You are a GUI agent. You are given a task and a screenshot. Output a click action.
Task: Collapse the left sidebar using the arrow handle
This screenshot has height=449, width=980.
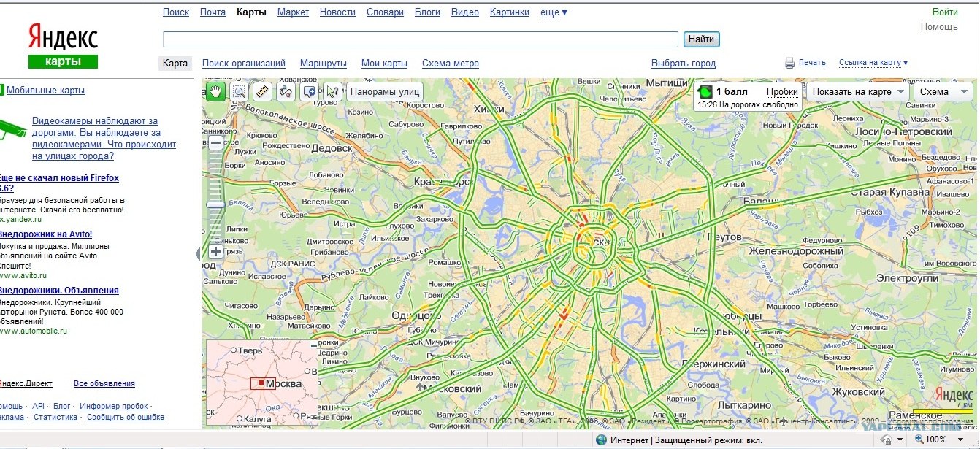[197, 253]
